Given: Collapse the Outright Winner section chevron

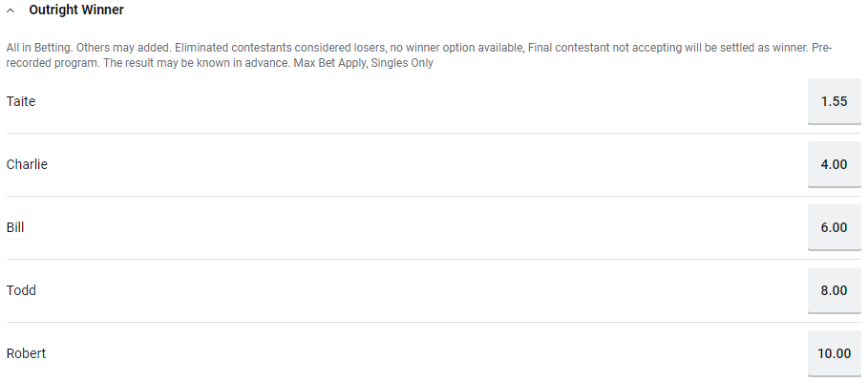Looking at the screenshot, I should click(11, 11).
